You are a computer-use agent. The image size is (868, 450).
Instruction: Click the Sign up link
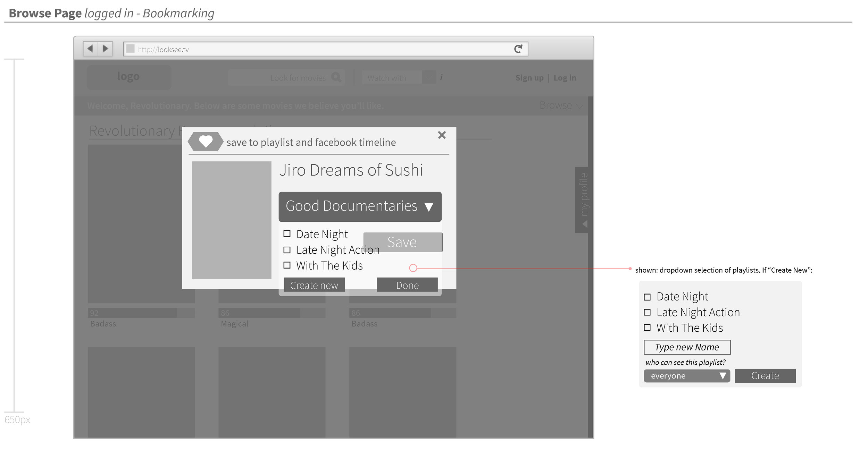tap(529, 78)
